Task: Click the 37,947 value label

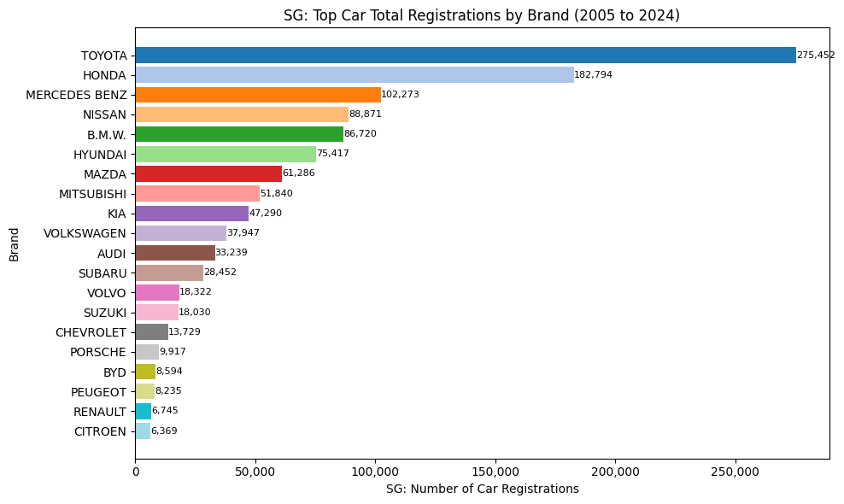Action: pos(243,232)
